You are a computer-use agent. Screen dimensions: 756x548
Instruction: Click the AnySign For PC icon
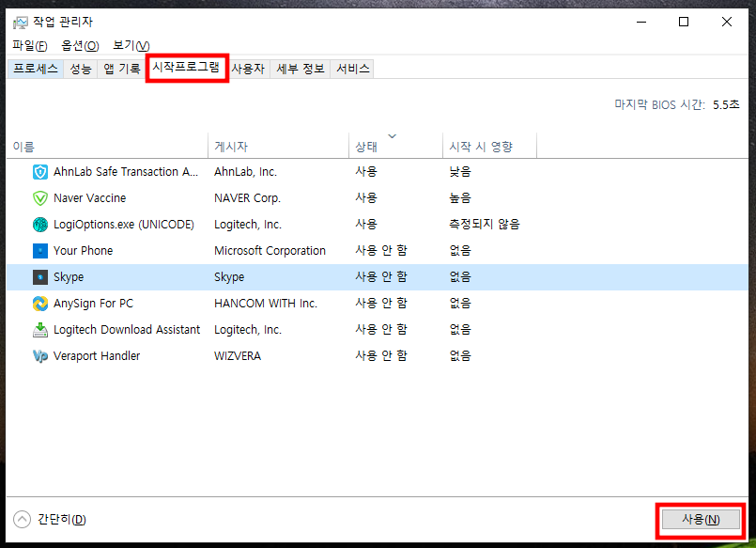[x=40, y=304]
